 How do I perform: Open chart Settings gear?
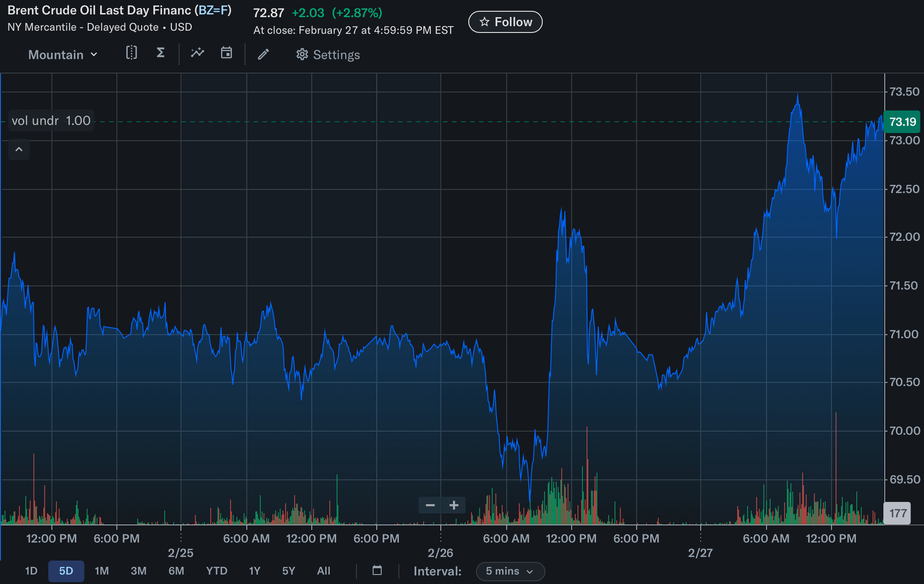click(x=328, y=55)
